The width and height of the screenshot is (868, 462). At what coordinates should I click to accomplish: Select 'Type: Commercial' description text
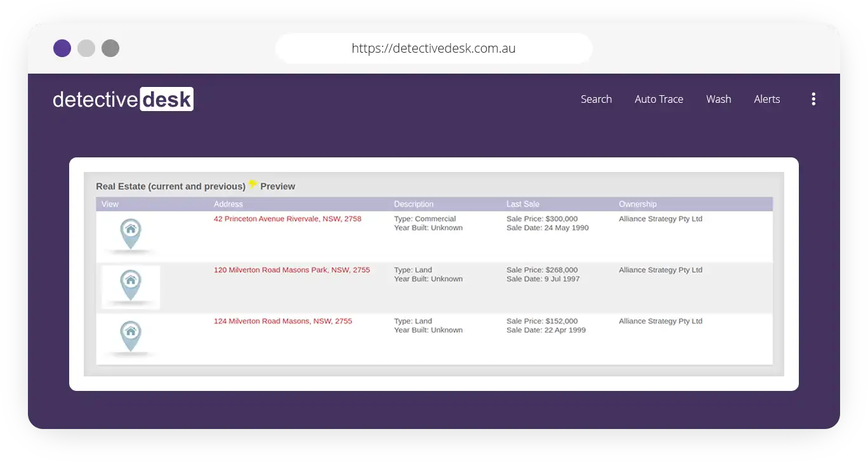coord(425,219)
